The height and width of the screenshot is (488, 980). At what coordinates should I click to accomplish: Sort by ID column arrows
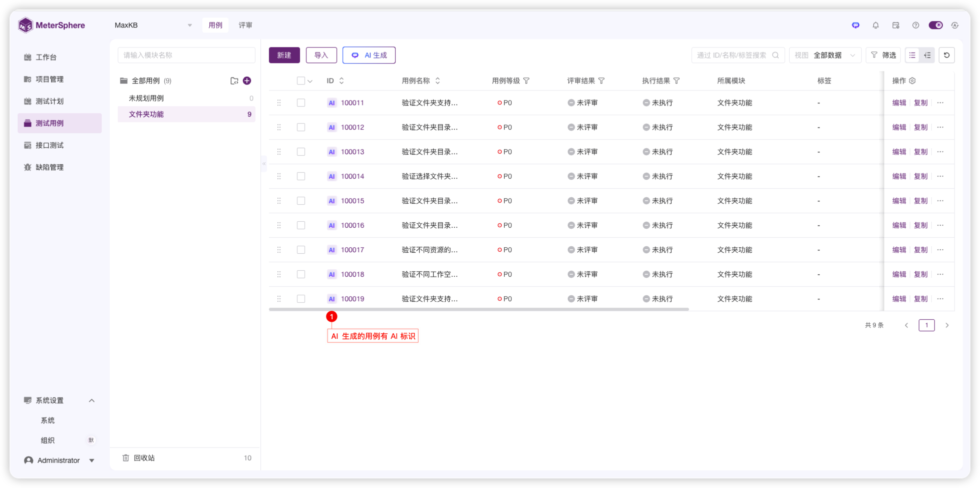(x=342, y=81)
